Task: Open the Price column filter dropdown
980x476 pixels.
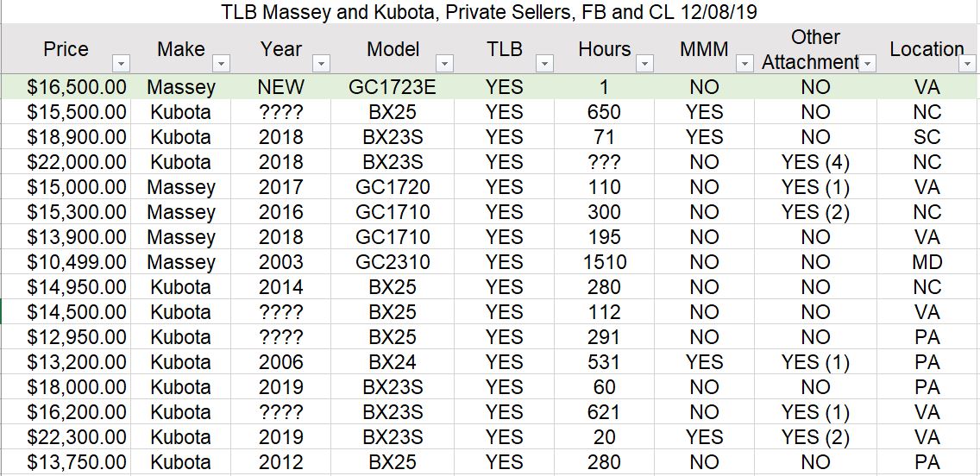Action: 122,64
